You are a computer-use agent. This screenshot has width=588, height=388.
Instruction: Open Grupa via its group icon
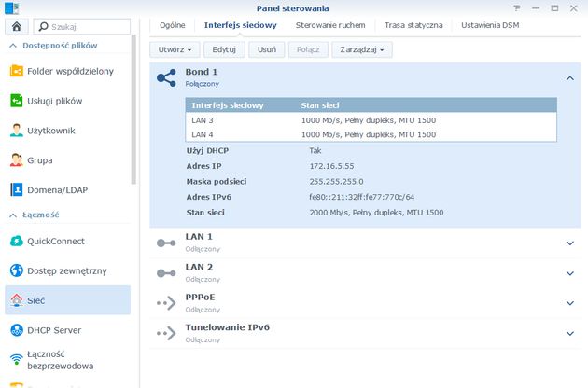tap(17, 160)
